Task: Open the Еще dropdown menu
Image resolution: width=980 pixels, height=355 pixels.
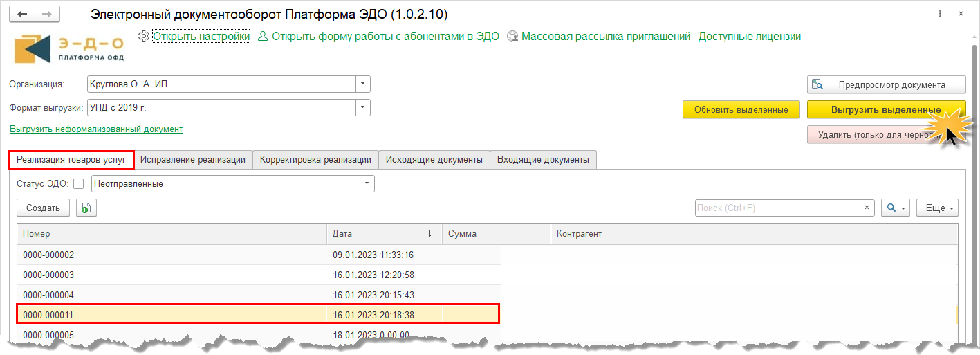Action: pos(937,208)
